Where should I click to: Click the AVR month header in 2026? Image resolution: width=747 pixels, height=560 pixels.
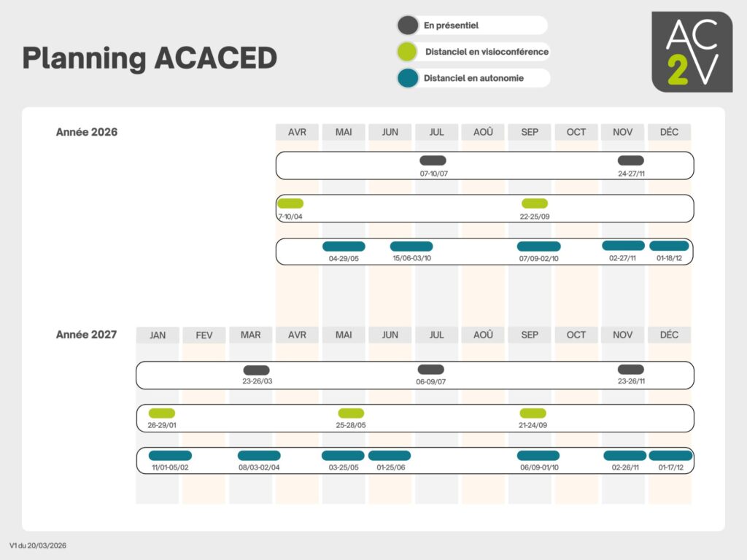pos(297,132)
